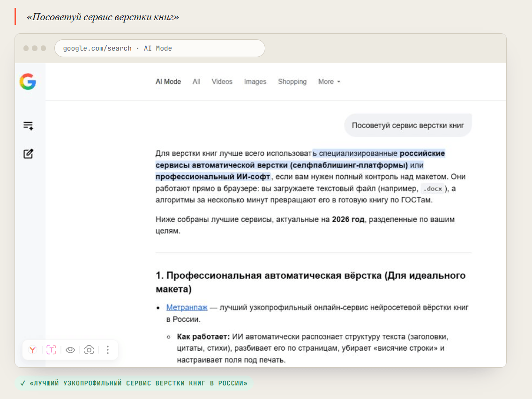Open the Images tab
The width and height of the screenshot is (532, 399).
tap(255, 81)
